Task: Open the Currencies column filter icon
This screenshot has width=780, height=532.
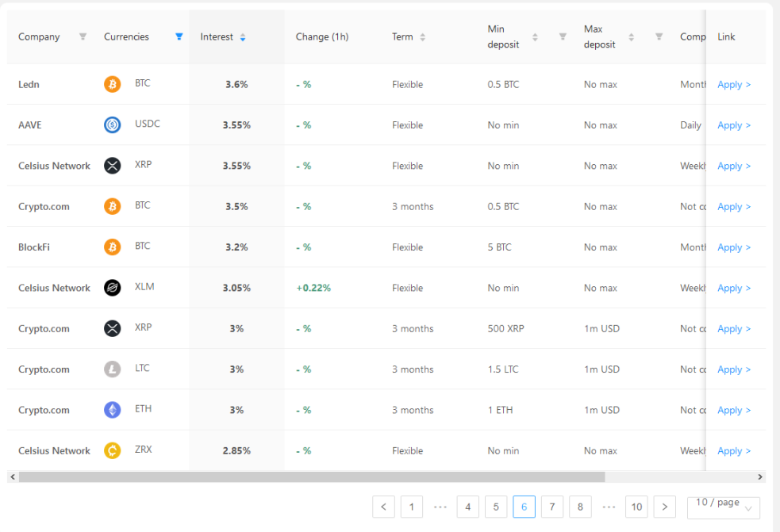Action: pos(179,36)
